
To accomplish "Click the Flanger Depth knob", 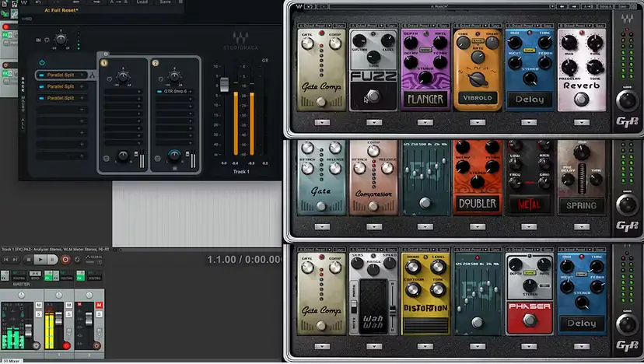I will [x=411, y=43].
